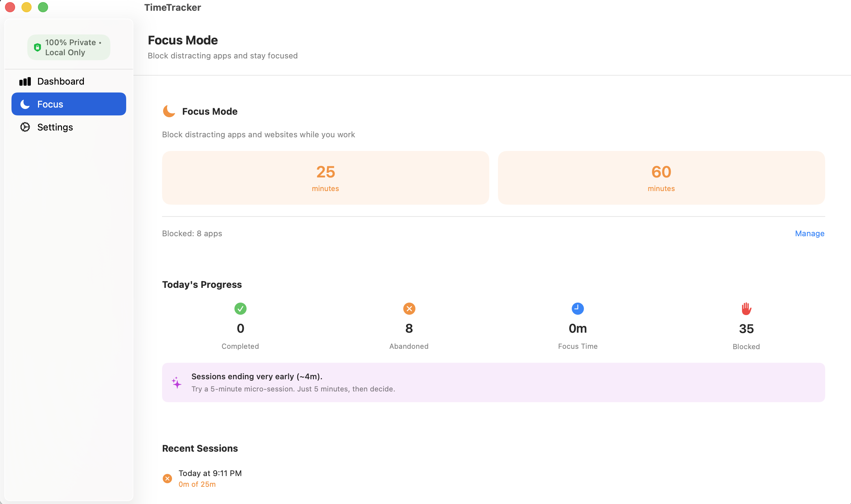Click the orange moon Focus Mode icon

(168, 111)
